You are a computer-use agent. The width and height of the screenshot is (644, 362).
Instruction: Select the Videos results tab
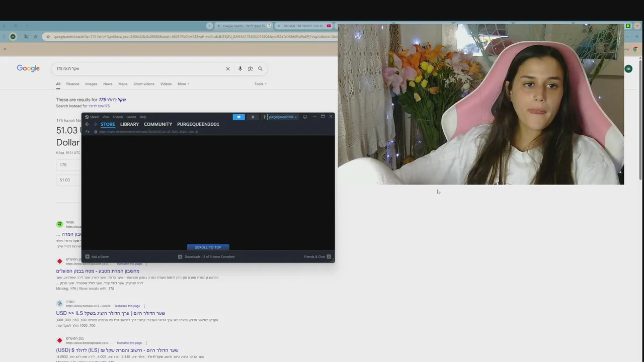click(x=166, y=84)
